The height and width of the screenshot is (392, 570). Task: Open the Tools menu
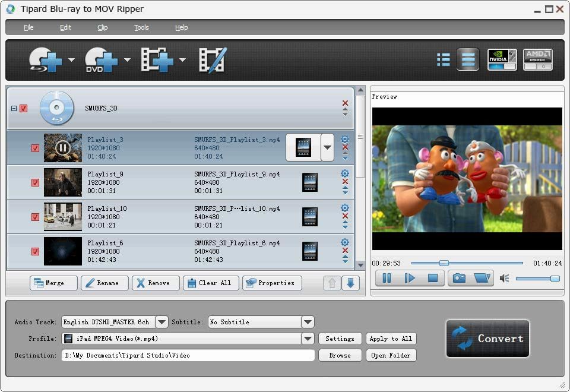(x=141, y=27)
